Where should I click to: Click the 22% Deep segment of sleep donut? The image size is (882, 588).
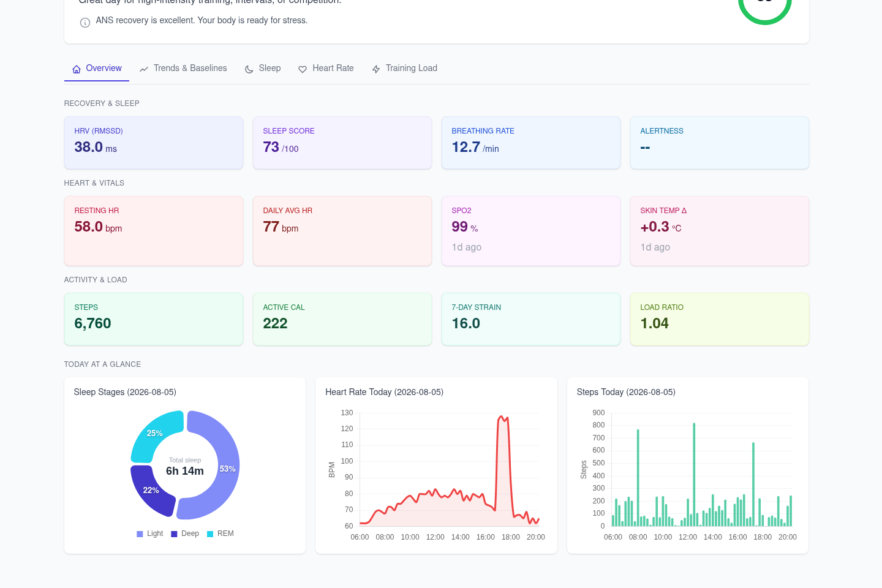tap(150, 491)
